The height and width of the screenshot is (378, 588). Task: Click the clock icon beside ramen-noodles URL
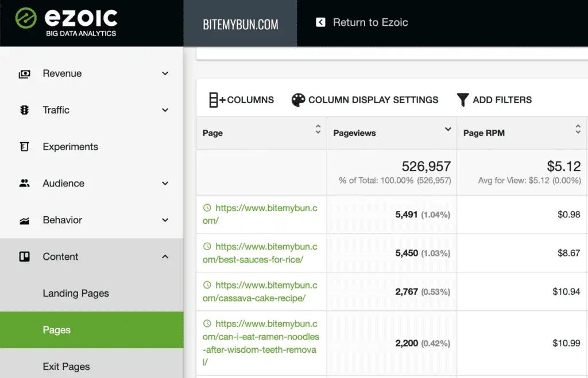coord(207,324)
